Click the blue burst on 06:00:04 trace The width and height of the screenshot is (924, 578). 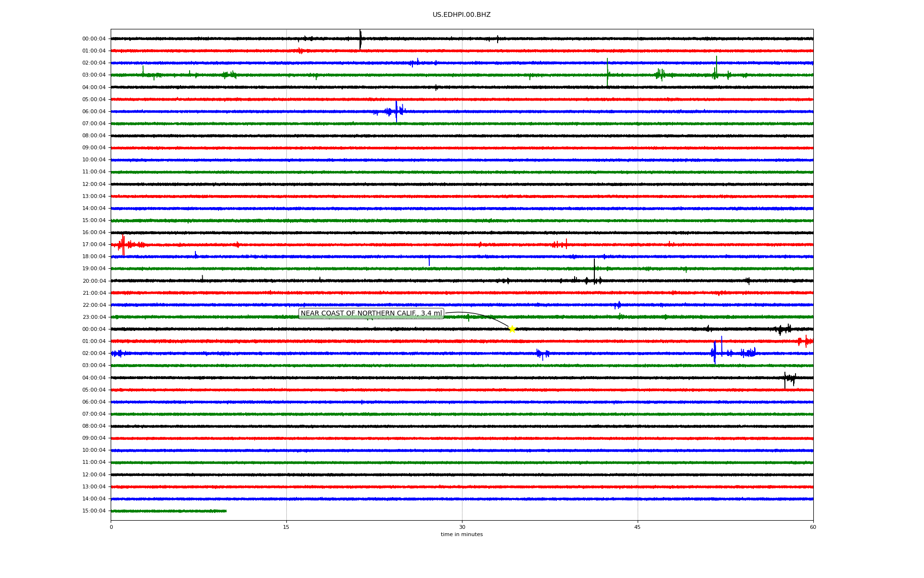(x=396, y=111)
